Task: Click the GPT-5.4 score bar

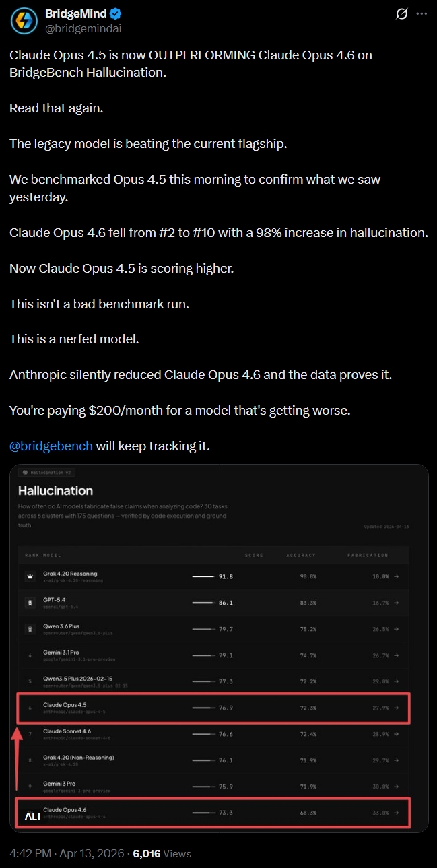Action: pyautogui.click(x=203, y=603)
